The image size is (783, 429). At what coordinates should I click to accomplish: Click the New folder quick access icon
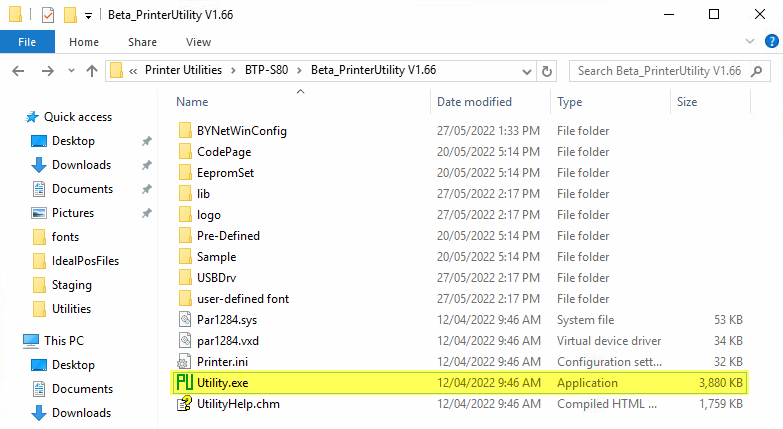(x=70, y=14)
